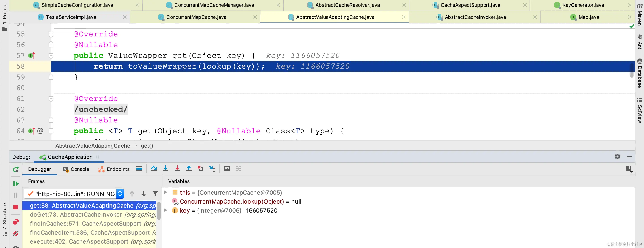The width and height of the screenshot is (644, 248).
Task: Click the Step Over debugger icon
Action: point(154,169)
